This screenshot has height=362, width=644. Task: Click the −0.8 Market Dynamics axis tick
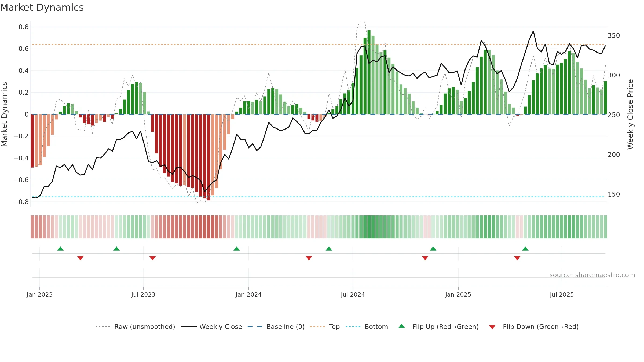[x=21, y=202]
